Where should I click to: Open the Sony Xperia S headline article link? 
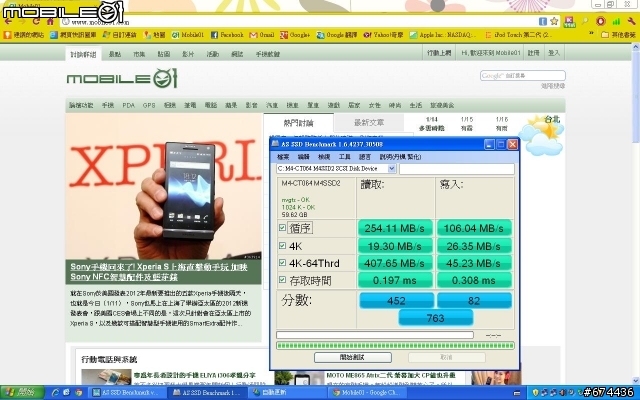coord(159,272)
